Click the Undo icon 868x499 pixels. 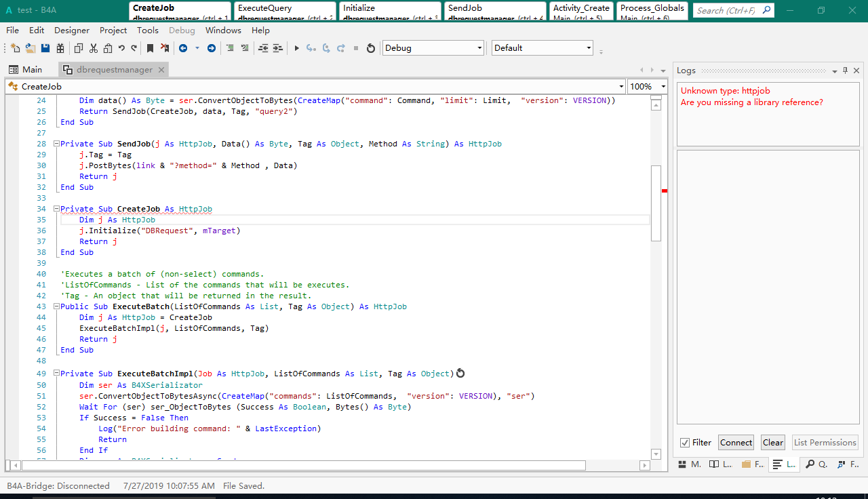pyautogui.click(x=121, y=48)
